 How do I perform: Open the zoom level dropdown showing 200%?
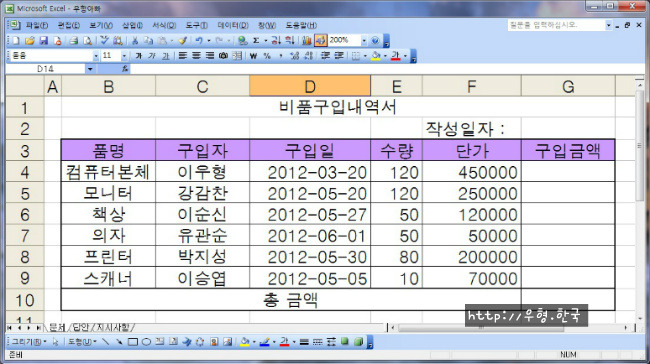pyautogui.click(x=364, y=41)
